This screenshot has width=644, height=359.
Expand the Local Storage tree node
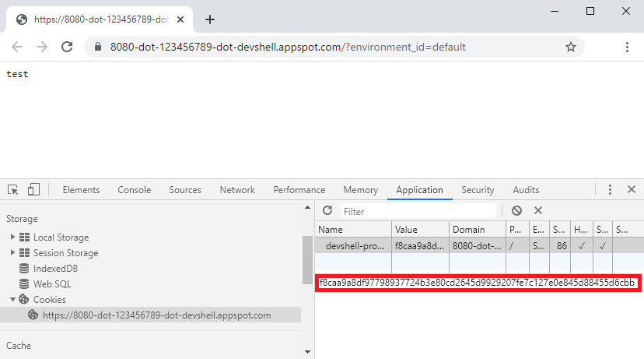[x=12, y=238]
